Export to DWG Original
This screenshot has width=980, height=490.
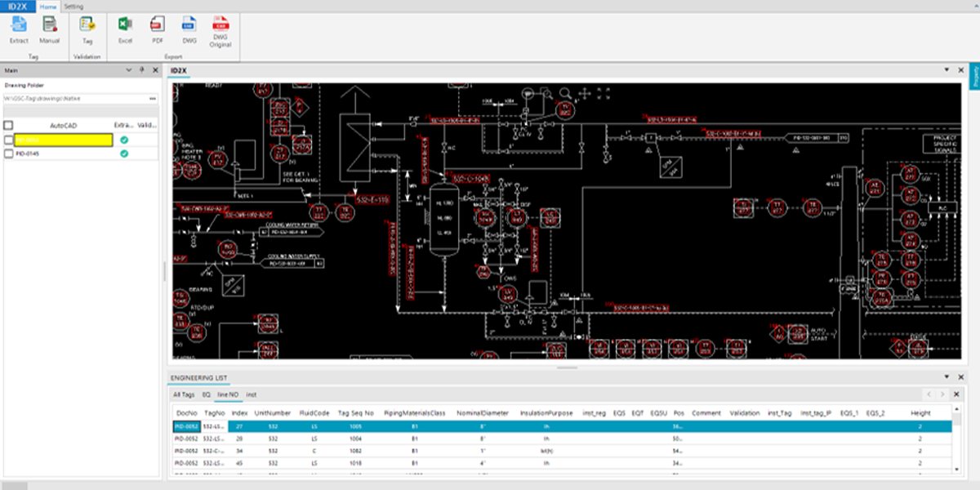(220, 32)
